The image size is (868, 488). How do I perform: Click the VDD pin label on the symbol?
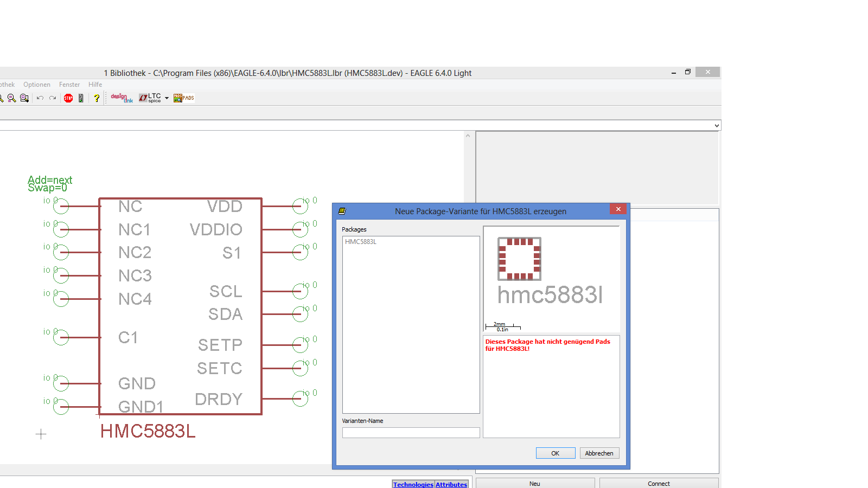225,207
